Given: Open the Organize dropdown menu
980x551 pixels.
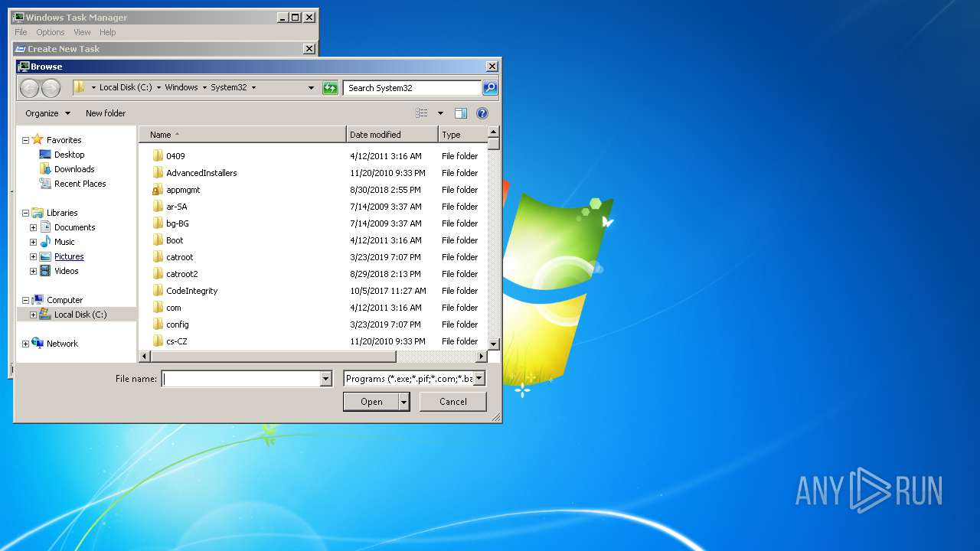Looking at the screenshot, I should tap(47, 113).
